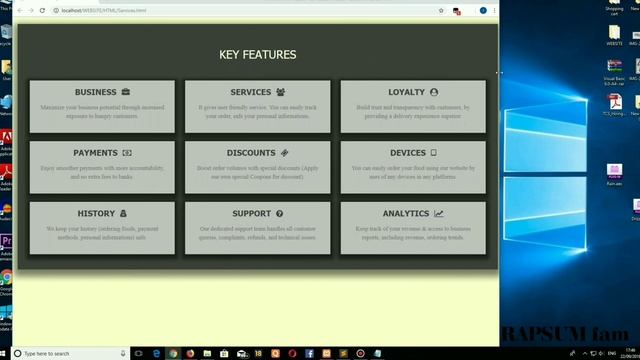Screen dimensions: 640x360
Task: Open the TCS PDF file on the desktop
Action: [x=614, y=104]
